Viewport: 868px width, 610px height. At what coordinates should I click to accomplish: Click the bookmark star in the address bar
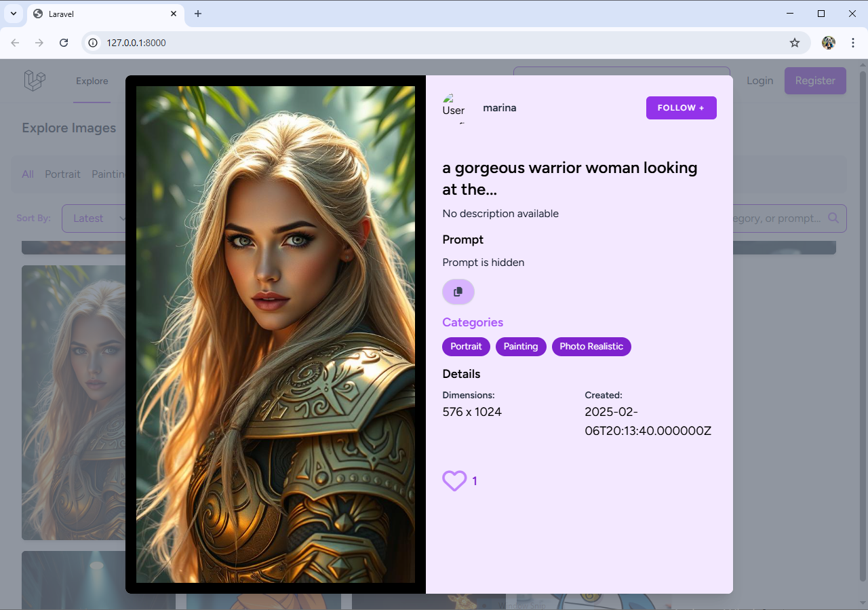point(794,42)
